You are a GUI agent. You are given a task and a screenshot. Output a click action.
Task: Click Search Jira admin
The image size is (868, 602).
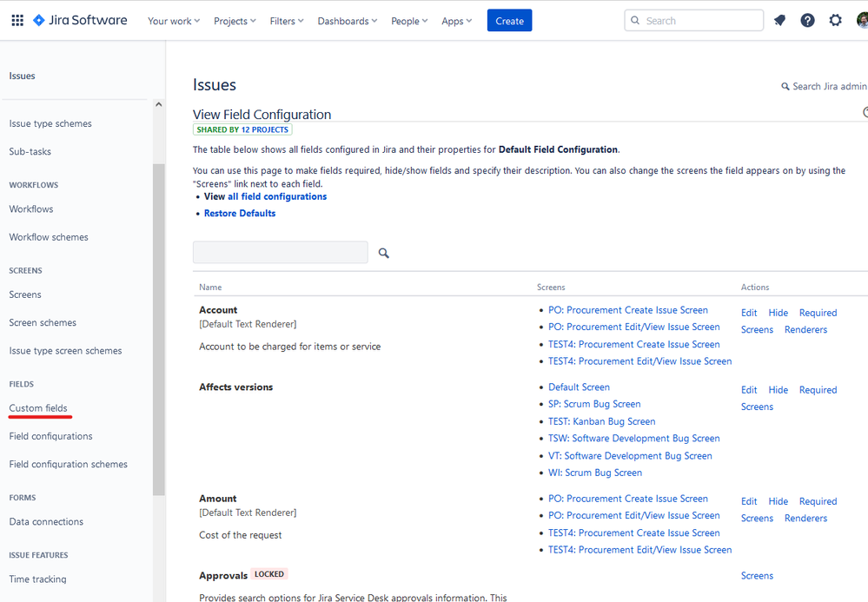tap(825, 86)
